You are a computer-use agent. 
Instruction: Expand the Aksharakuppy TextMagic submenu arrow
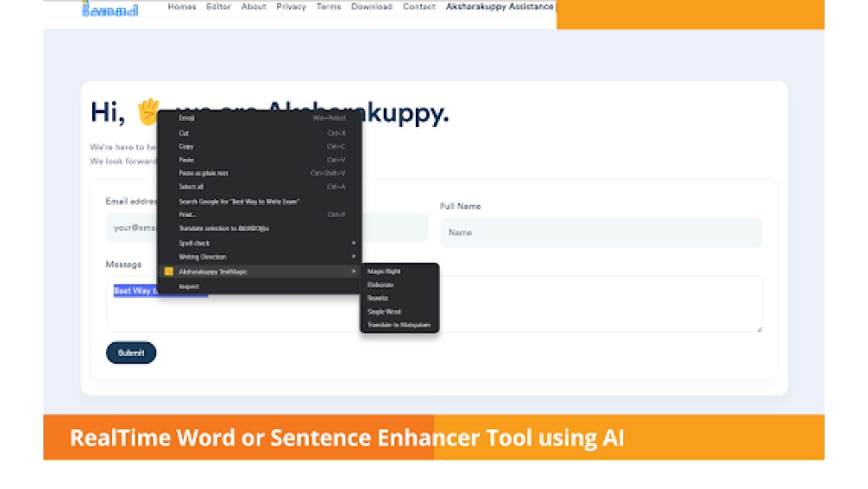[x=354, y=271]
